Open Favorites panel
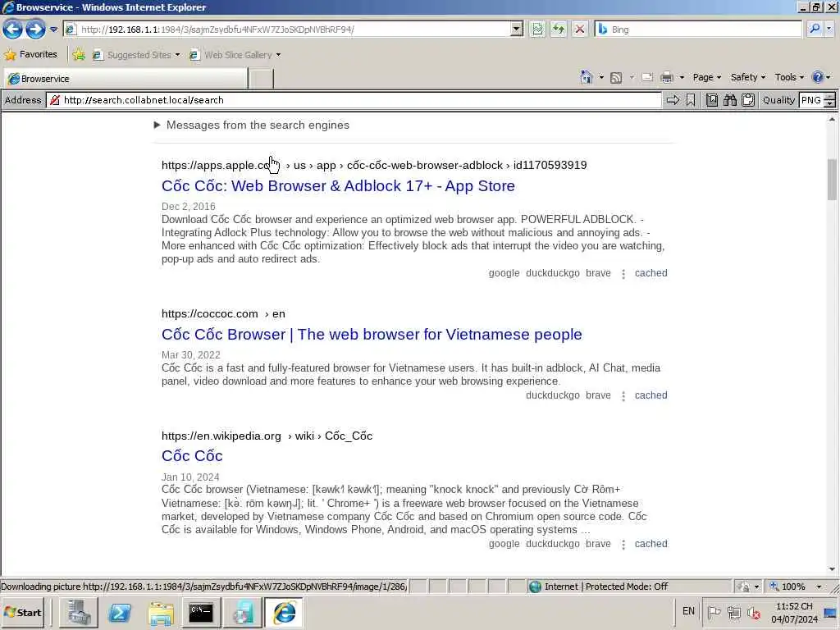The image size is (840, 630). pyautogui.click(x=30, y=55)
